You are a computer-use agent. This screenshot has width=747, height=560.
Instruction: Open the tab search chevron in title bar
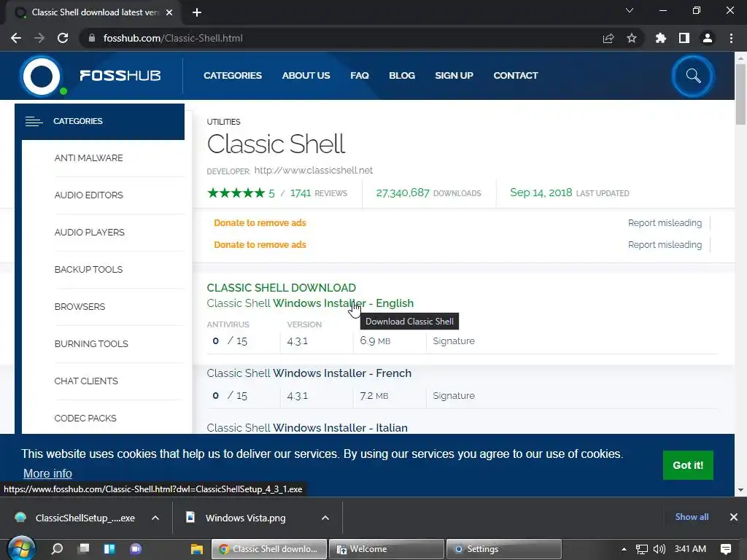click(x=630, y=10)
